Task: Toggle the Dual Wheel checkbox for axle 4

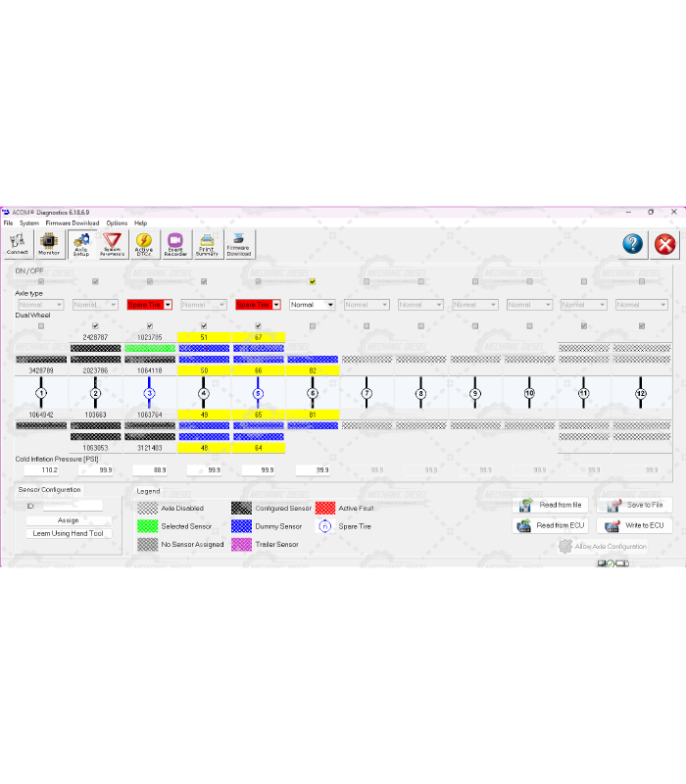Action: (204, 325)
